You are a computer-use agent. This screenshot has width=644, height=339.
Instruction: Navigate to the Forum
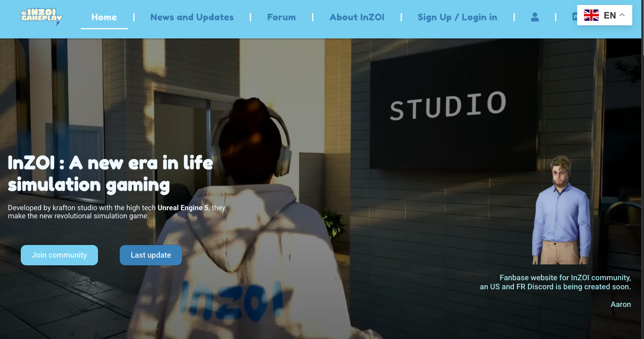281,17
